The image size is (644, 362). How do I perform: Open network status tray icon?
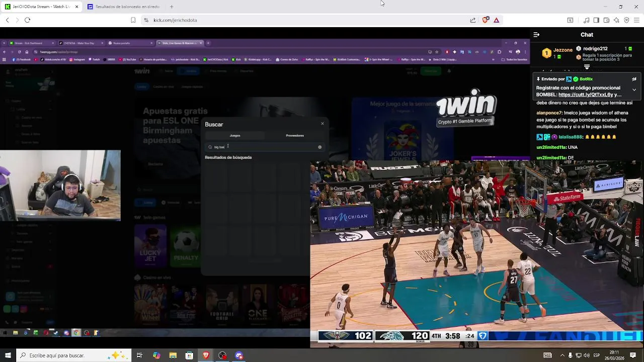(x=578, y=355)
